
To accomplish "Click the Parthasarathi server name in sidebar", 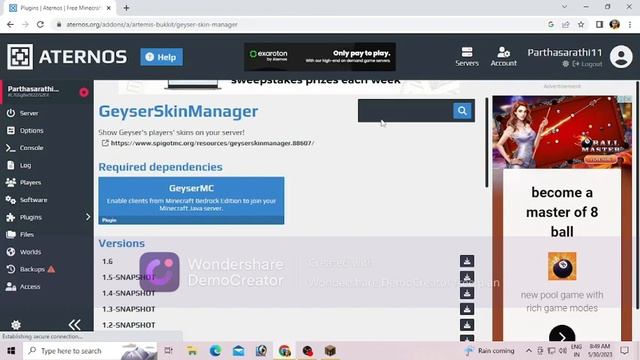I will (x=33, y=89).
